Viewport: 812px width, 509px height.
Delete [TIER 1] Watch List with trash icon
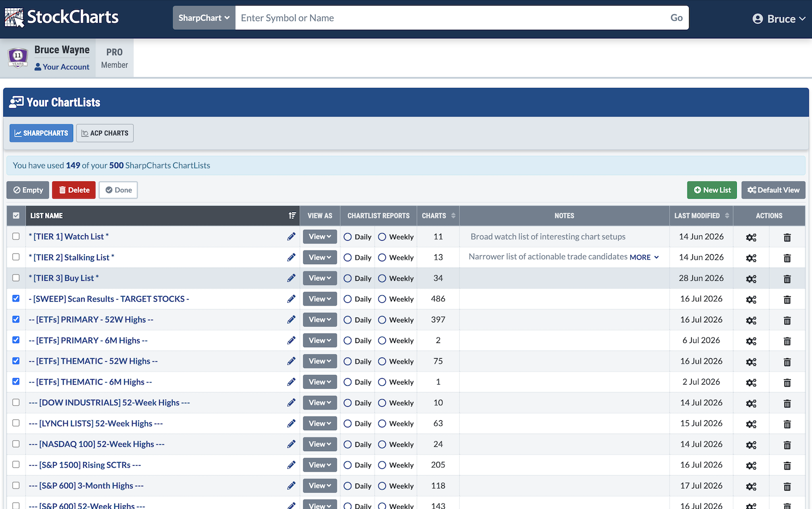pos(787,237)
